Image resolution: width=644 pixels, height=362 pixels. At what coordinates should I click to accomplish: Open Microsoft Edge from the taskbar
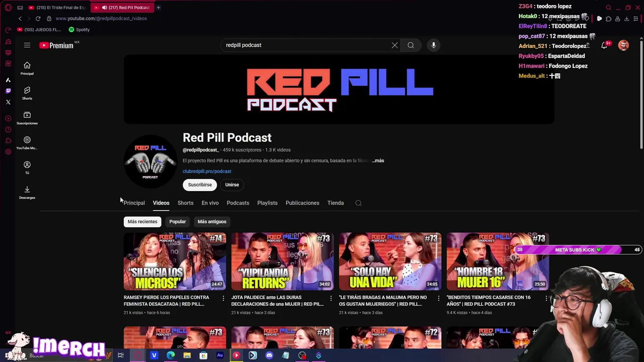pyautogui.click(x=171, y=355)
